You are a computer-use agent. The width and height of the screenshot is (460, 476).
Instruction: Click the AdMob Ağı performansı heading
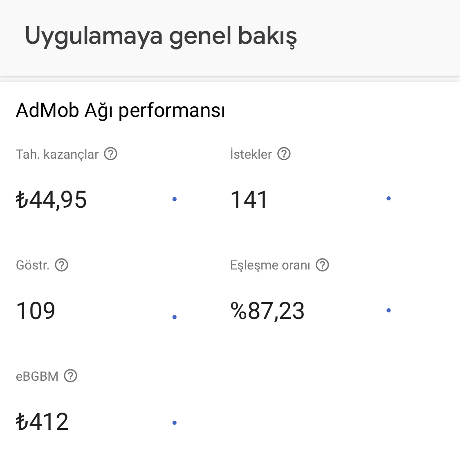pyautogui.click(x=121, y=110)
